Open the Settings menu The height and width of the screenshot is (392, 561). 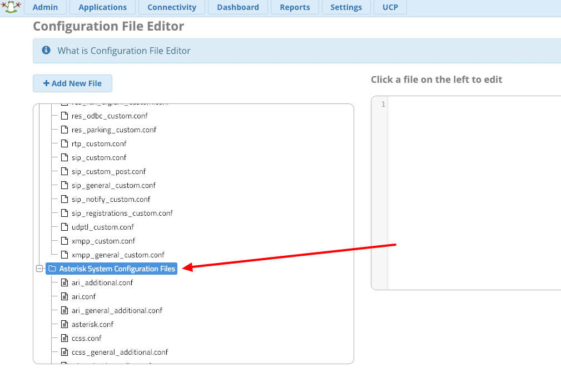pyautogui.click(x=346, y=7)
